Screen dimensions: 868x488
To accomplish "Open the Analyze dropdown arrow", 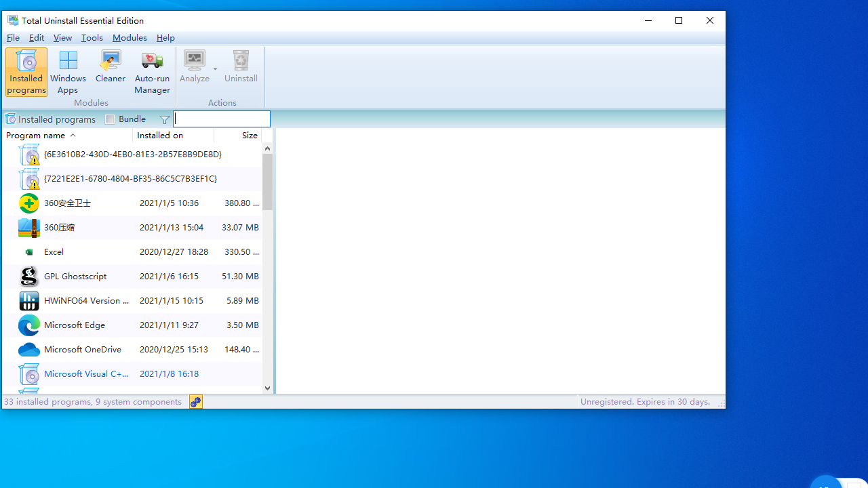I will (x=215, y=68).
